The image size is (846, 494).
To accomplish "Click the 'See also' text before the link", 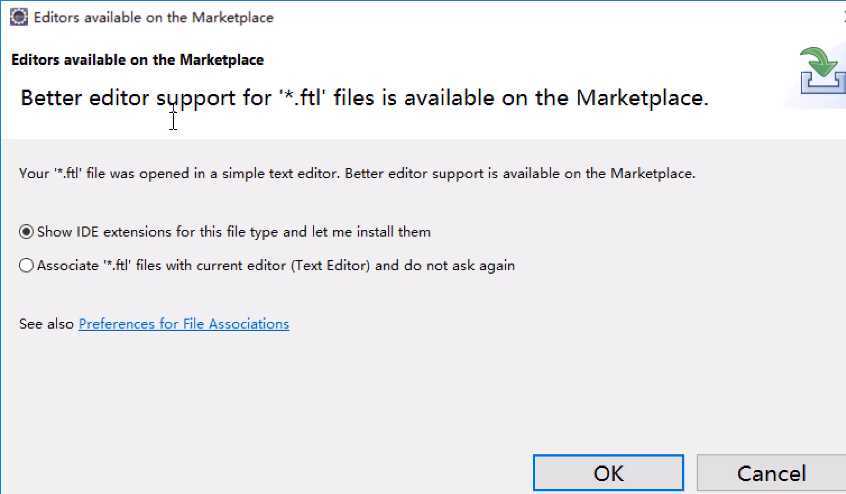I will pyautogui.click(x=46, y=324).
